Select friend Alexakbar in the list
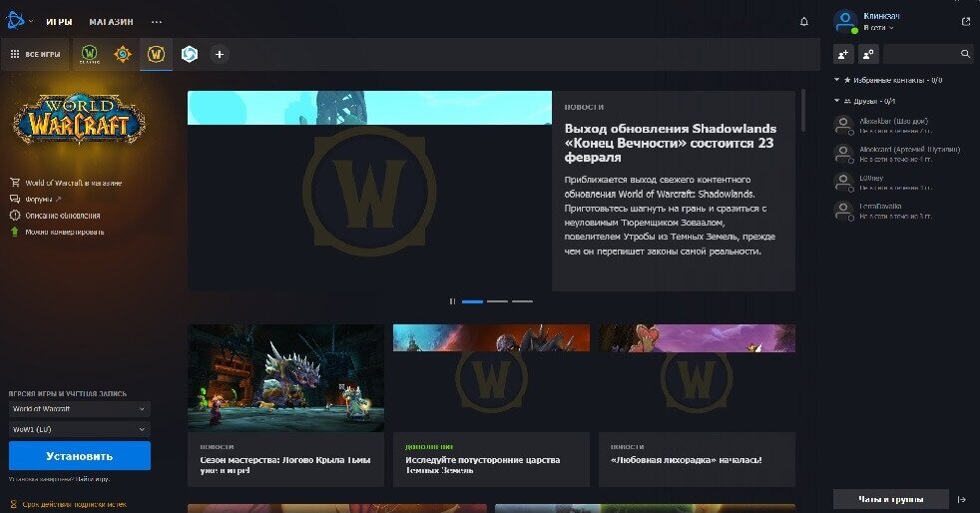Image resolution: width=980 pixels, height=513 pixels. point(902,126)
